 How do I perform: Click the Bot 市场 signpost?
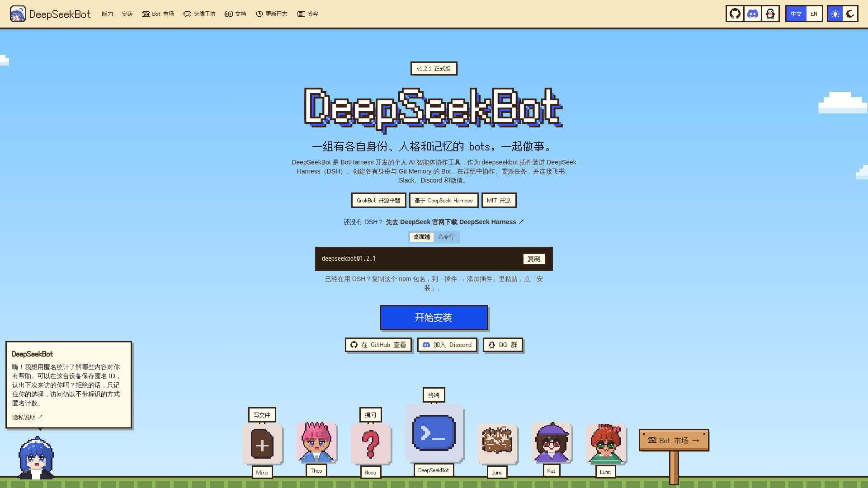[x=674, y=440]
